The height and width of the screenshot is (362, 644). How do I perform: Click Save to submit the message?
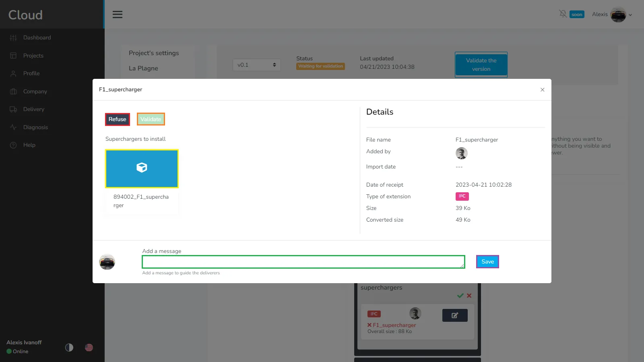tap(487, 262)
